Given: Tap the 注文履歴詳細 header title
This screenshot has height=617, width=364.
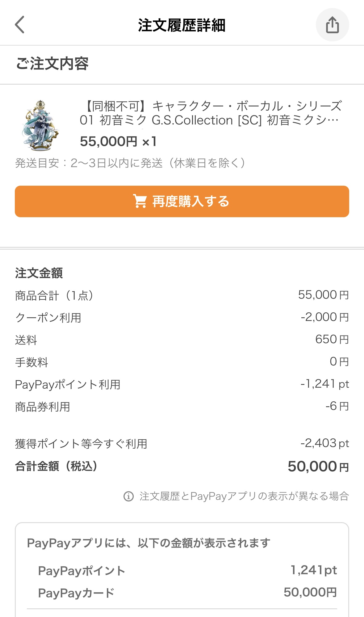Looking at the screenshot, I should click(182, 25).
